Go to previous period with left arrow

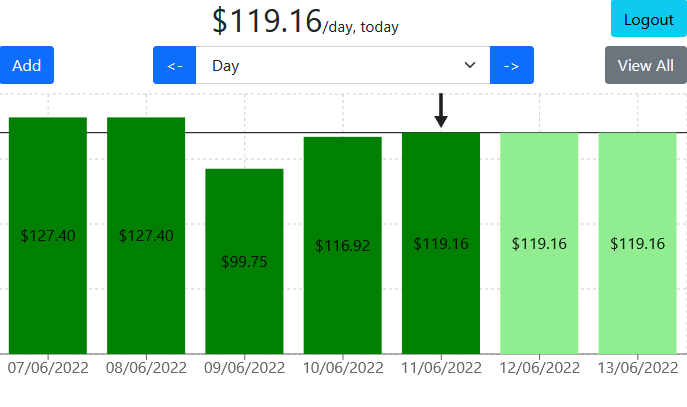[x=174, y=65]
